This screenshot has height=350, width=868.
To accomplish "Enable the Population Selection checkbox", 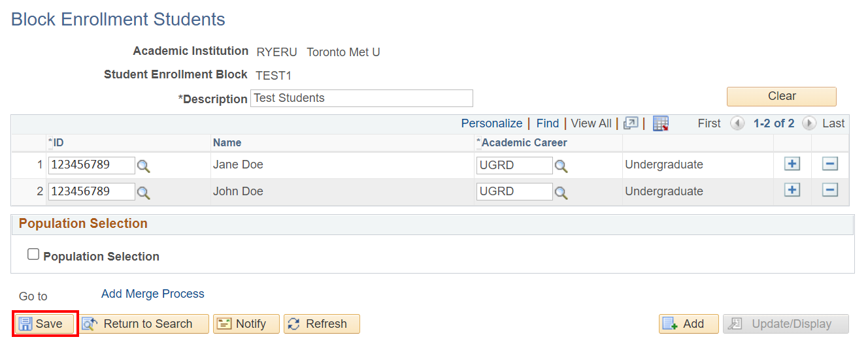I will click(33, 255).
